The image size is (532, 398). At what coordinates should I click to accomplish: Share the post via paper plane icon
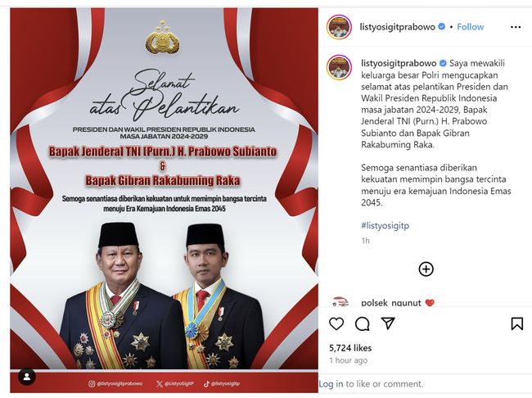click(x=388, y=323)
